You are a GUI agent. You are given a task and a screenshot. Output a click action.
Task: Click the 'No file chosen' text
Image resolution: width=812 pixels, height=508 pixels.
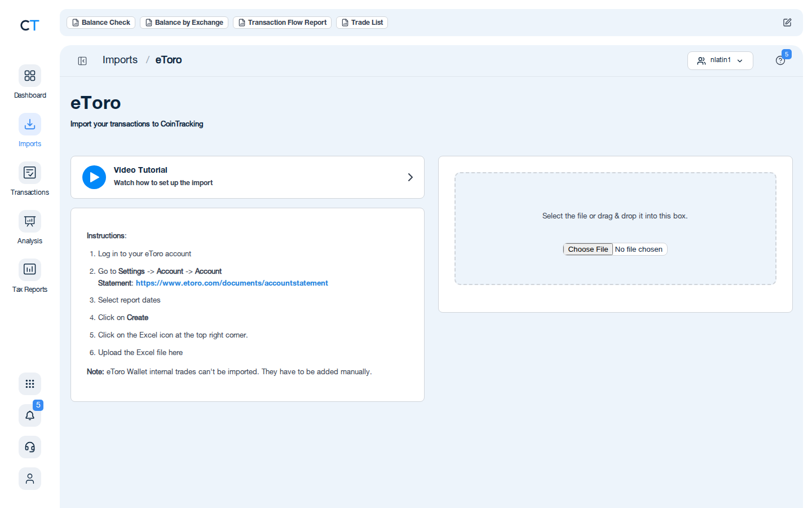pos(639,249)
